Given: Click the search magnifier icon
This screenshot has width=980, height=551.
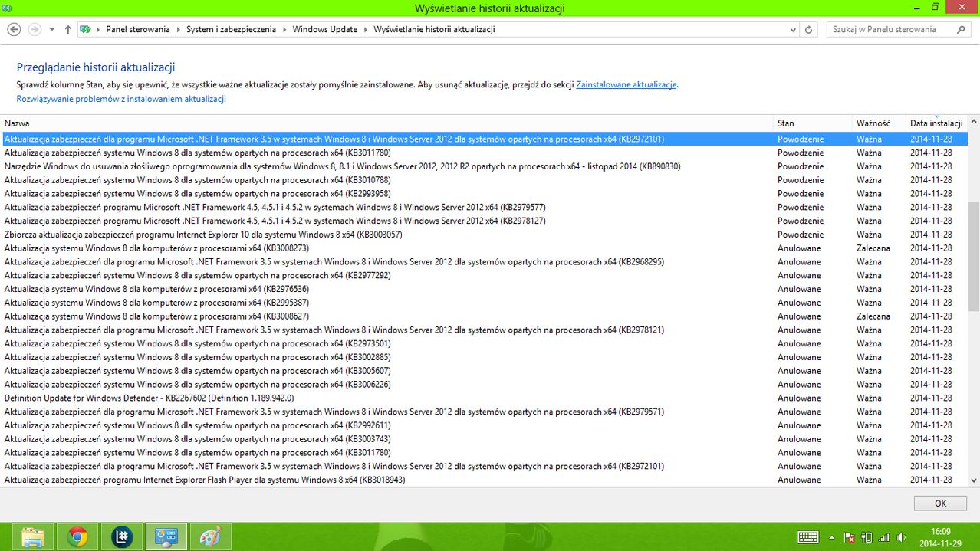Looking at the screenshot, I should pos(962,29).
